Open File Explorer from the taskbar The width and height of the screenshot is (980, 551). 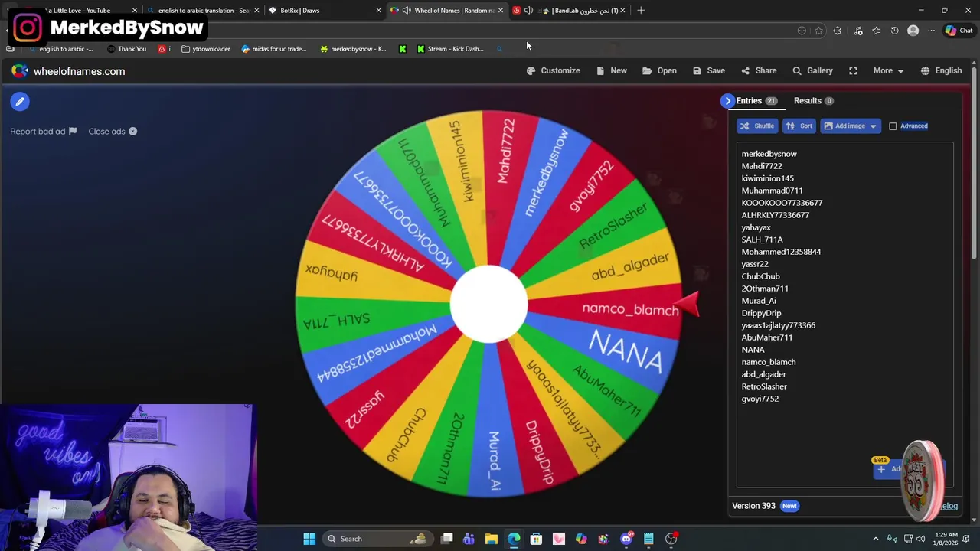(492, 539)
